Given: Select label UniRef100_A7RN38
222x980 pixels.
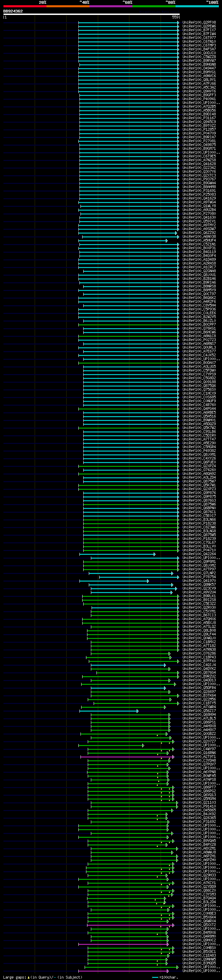Looking at the screenshot, I should [199, 650].
